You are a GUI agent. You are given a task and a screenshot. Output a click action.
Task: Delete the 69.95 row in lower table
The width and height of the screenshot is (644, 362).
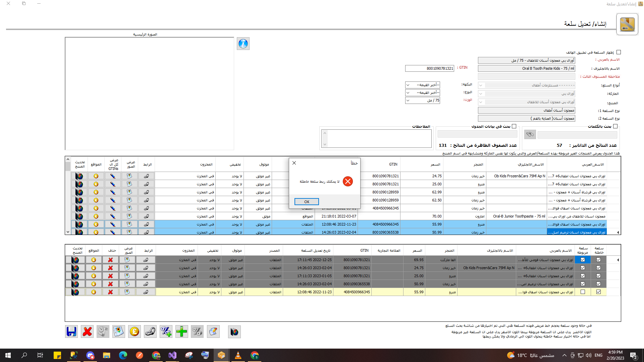(x=110, y=260)
